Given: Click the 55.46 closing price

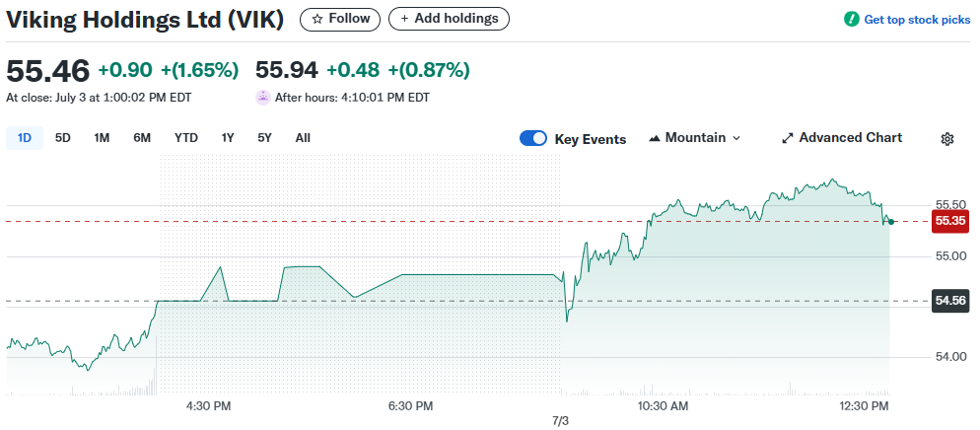Looking at the screenshot, I should click(48, 71).
